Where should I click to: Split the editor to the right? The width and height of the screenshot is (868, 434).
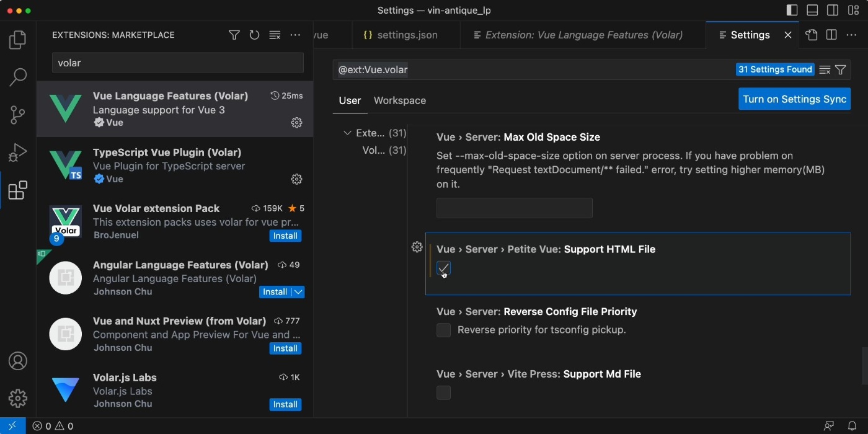(x=831, y=35)
